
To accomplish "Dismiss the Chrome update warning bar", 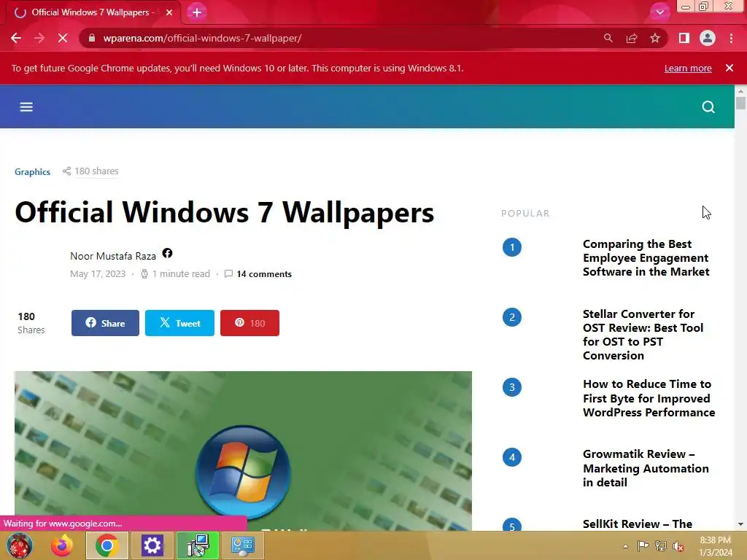I will [x=729, y=68].
